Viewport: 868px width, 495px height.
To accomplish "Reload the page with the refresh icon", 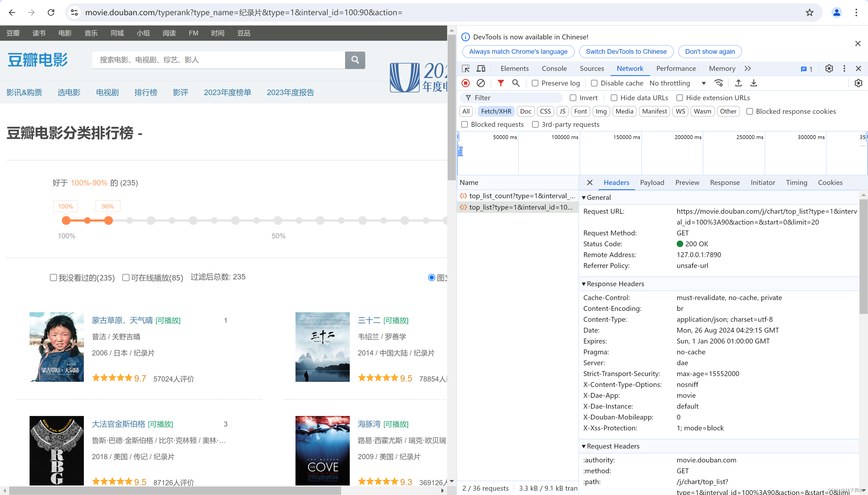I will pyautogui.click(x=51, y=12).
